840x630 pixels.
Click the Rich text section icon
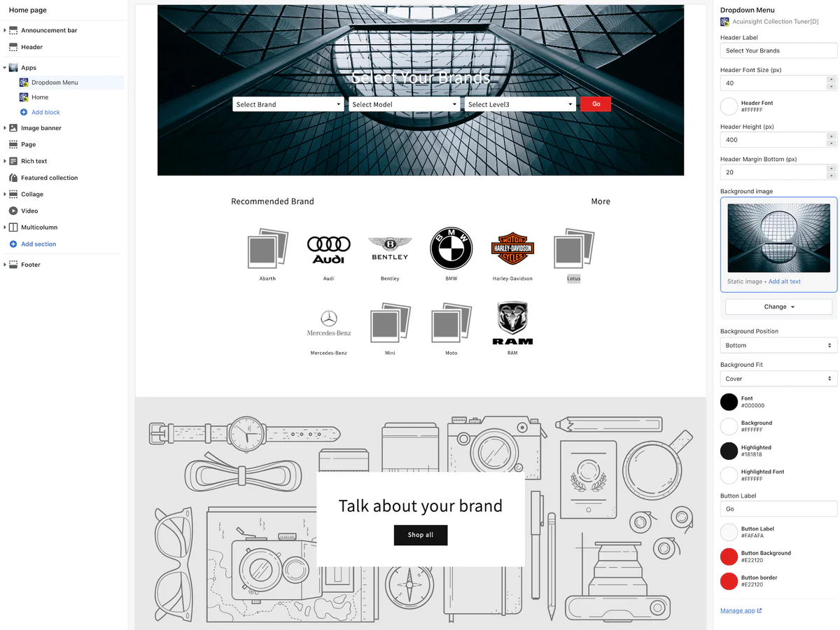[13, 161]
